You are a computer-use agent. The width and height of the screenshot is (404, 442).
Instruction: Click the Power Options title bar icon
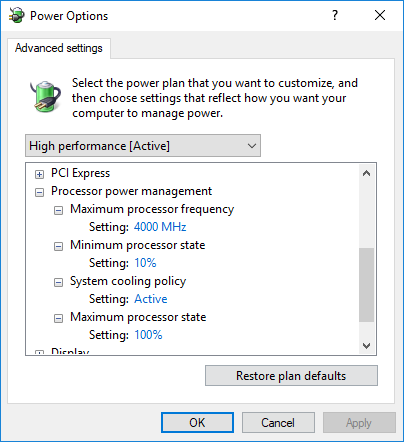[x=16, y=15]
